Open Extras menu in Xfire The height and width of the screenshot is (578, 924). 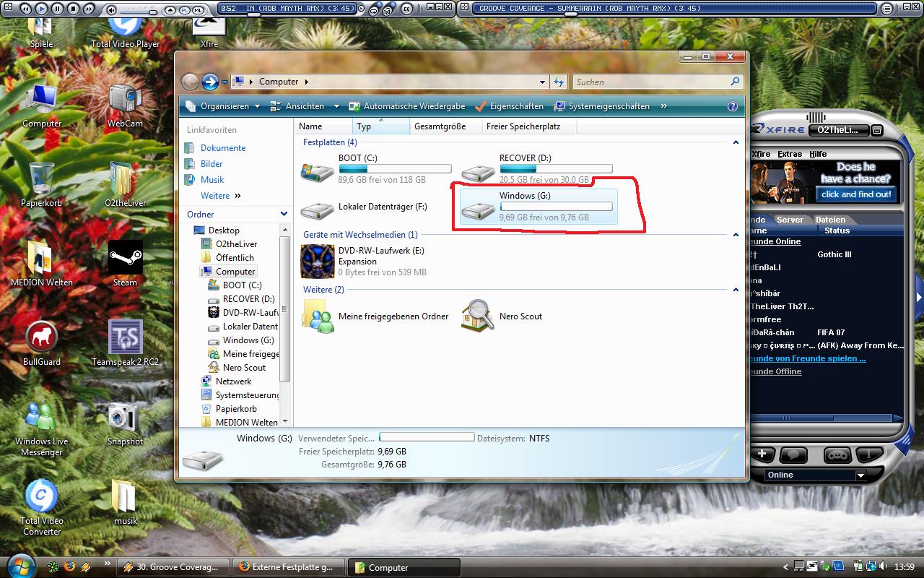click(790, 154)
